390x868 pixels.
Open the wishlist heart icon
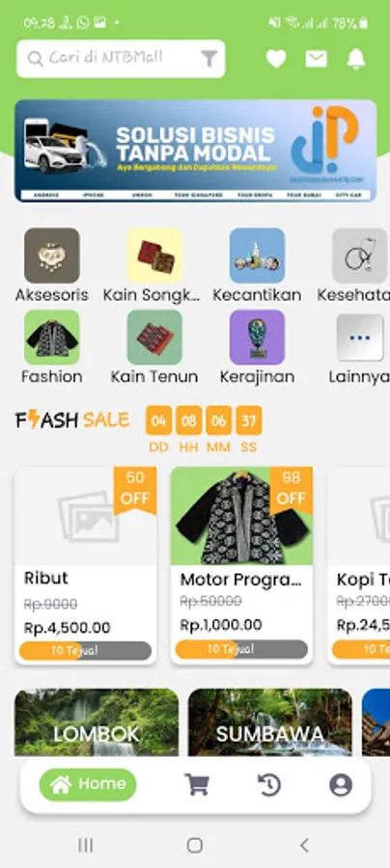[276, 59]
